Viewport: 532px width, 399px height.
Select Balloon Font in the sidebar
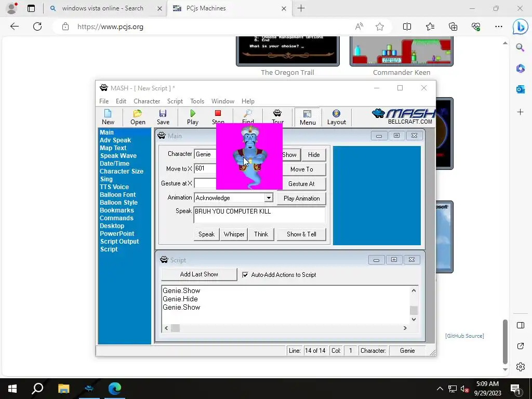(117, 195)
